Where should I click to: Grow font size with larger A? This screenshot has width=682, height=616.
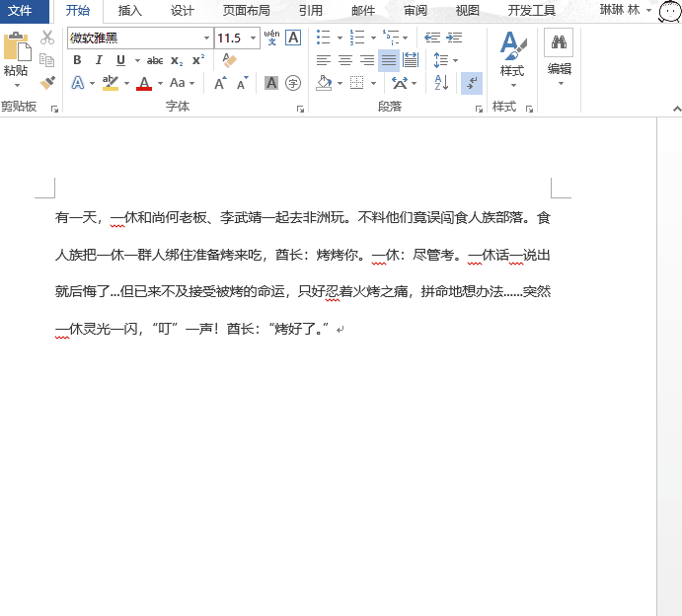[220, 83]
